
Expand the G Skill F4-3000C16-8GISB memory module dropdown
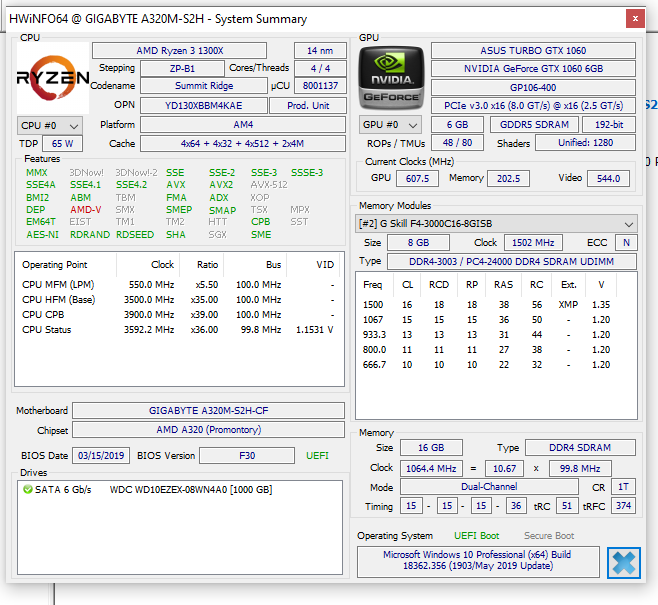pyautogui.click(x=496, y=224)
